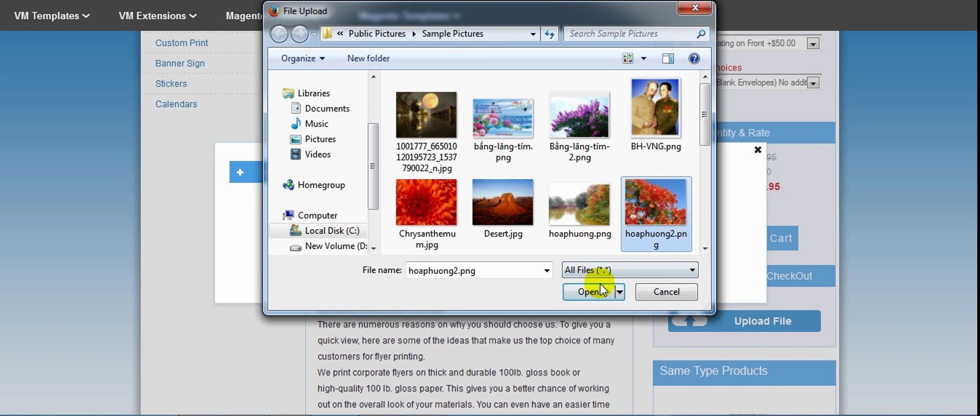Screen dimensions: 980x416
Task: Click the Cancel button
Action: pyautogui.click(x=666, y=292)
